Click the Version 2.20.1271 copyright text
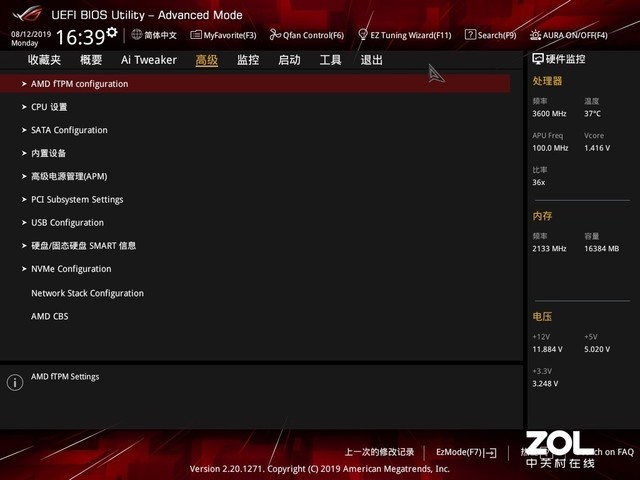Viewport: 640px width, 480px height. (320, 469)
